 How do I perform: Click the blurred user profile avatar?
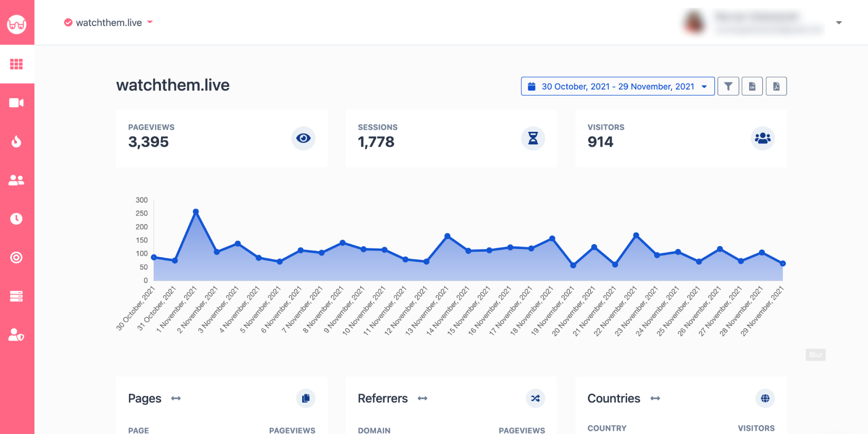[694, 22]
